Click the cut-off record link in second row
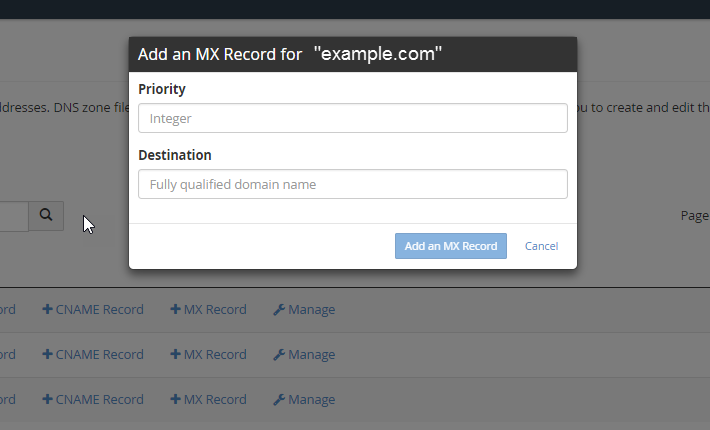Image resolution: width=710 pixels, height=430 pixels. (x=7, y=355)
